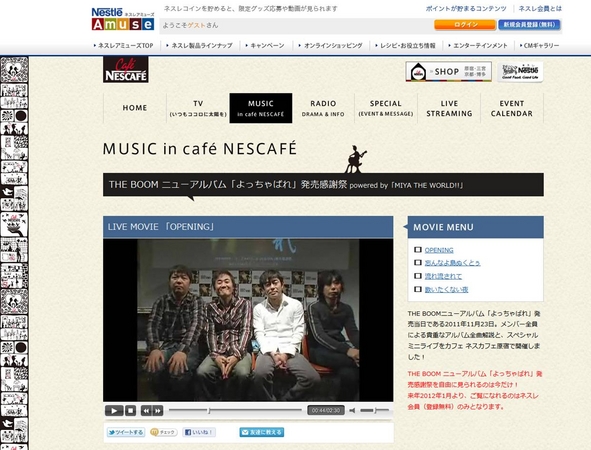Screen dimensions: 591x450
Task: Register via 新規会員登録(無料) button
Action: click(x=529, y=25)
